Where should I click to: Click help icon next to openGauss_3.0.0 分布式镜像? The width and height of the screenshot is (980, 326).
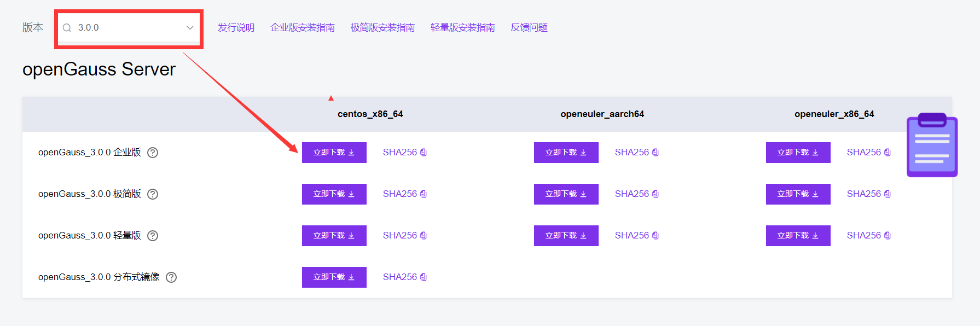(x=171, y=277)
